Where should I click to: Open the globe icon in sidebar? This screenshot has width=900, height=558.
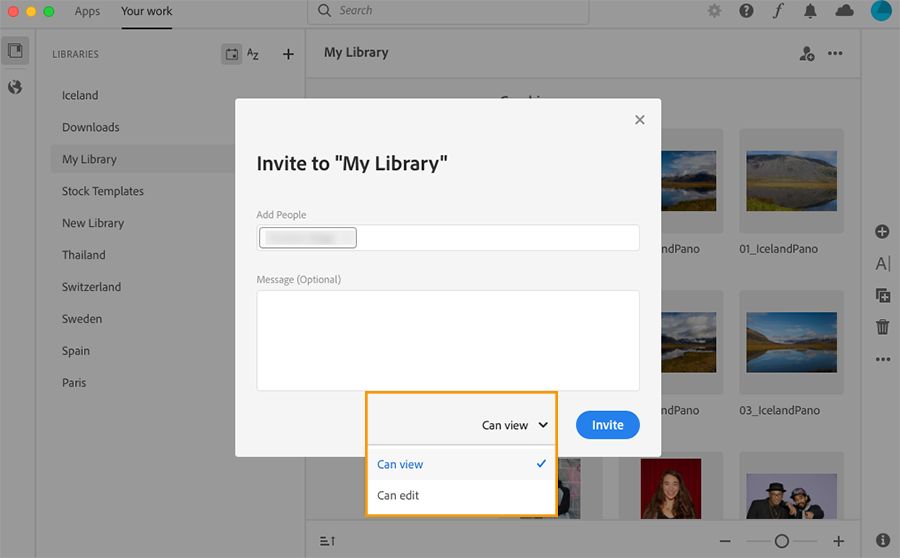point(15,87)
